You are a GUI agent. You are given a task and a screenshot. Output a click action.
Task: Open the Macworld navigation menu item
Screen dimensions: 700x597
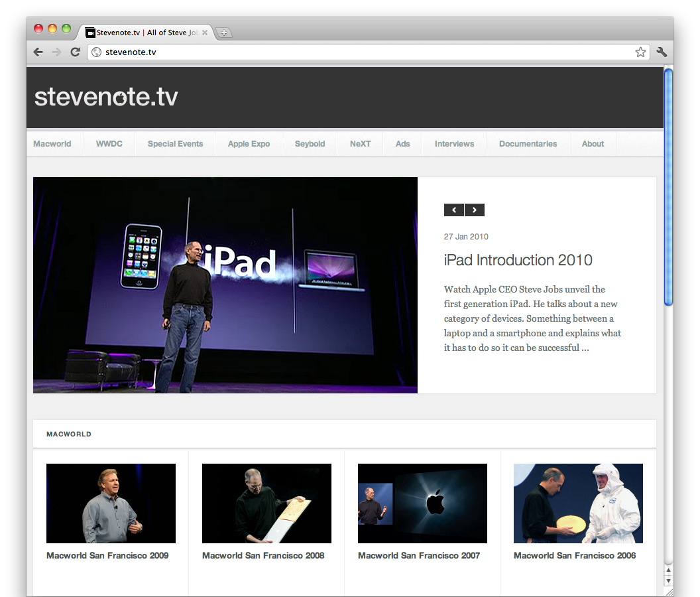pos(52,144)
